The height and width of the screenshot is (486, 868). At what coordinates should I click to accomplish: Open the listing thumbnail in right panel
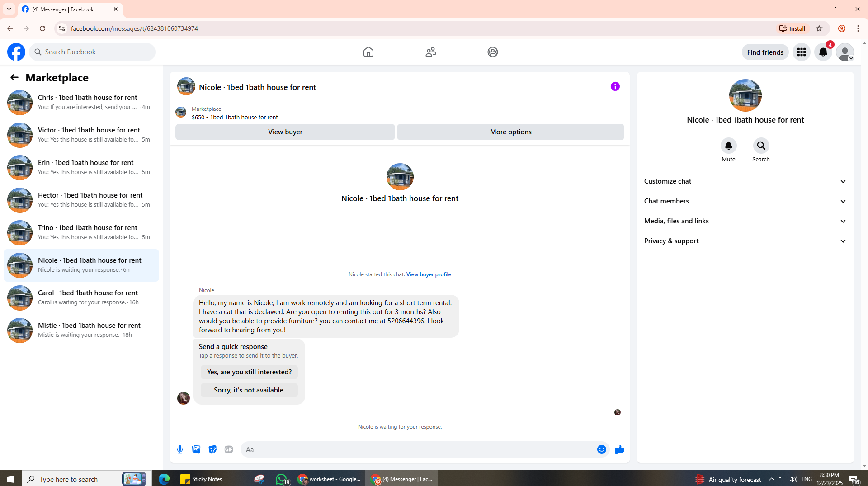[x=745, y=95]
